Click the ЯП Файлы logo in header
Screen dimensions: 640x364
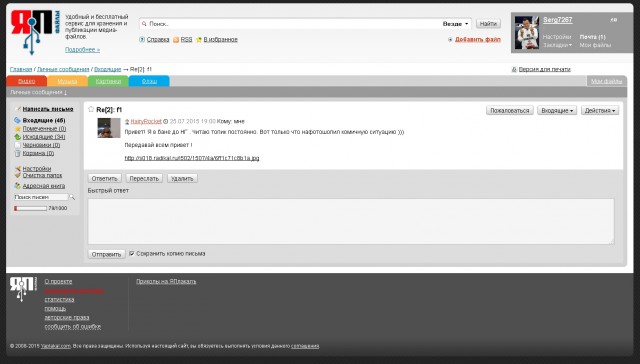tap(36, 33)
